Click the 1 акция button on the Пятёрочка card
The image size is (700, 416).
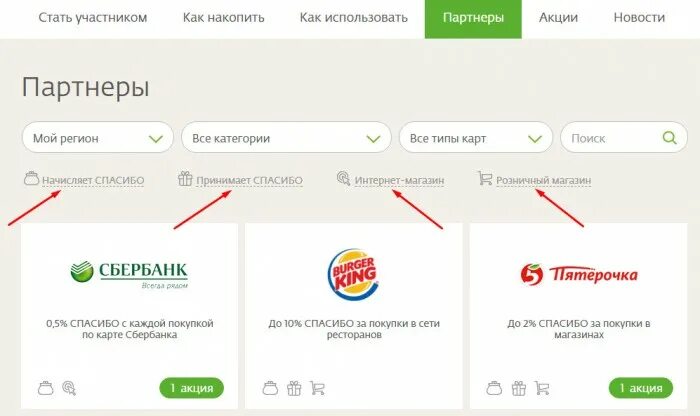pyautogui.click(x=641, y=388)
